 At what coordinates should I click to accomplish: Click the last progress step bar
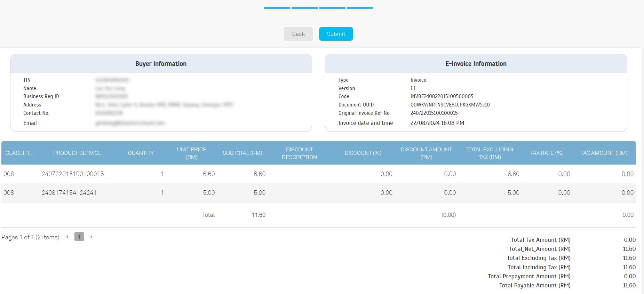pyautogui.click(x=360, y=8)
